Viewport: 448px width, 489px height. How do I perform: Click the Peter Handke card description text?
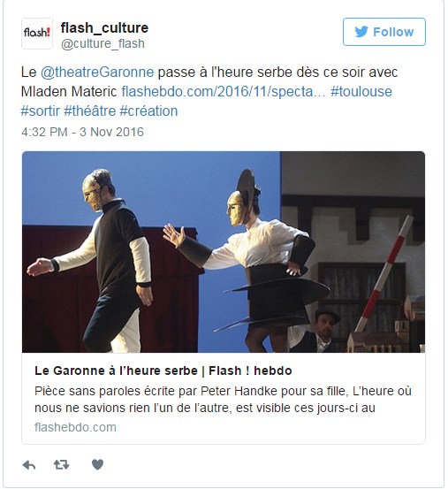click(x=223, y=400)
